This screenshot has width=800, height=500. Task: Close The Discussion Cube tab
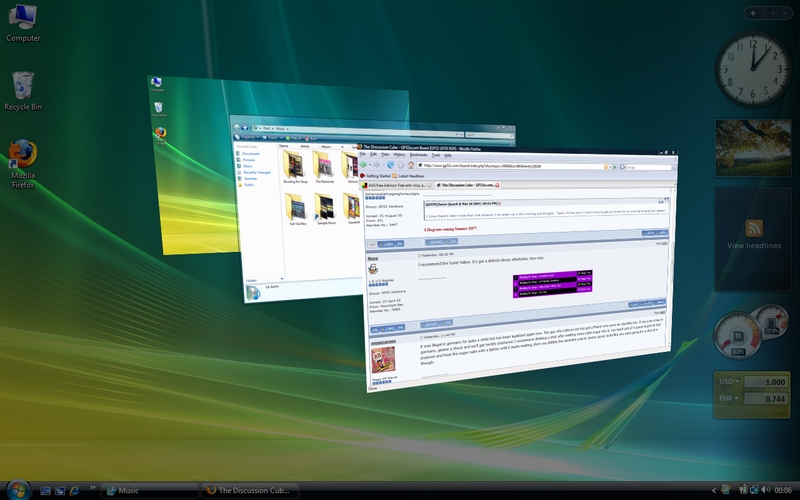497,185
